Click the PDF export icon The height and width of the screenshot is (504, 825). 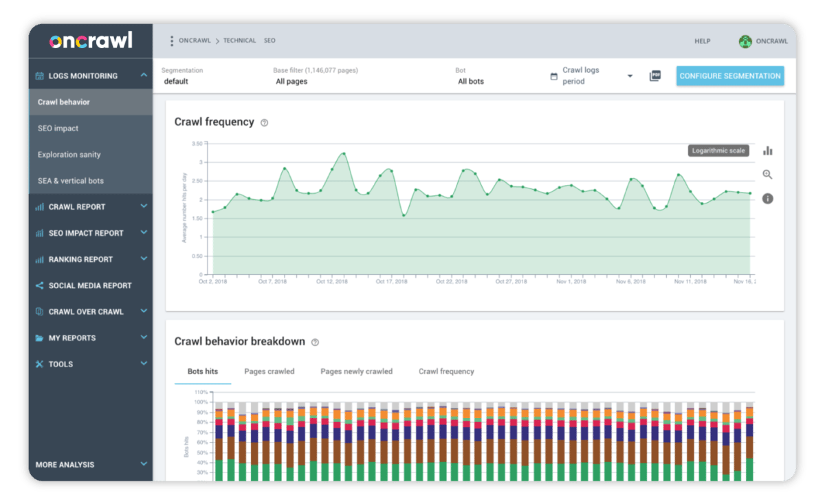654,76
